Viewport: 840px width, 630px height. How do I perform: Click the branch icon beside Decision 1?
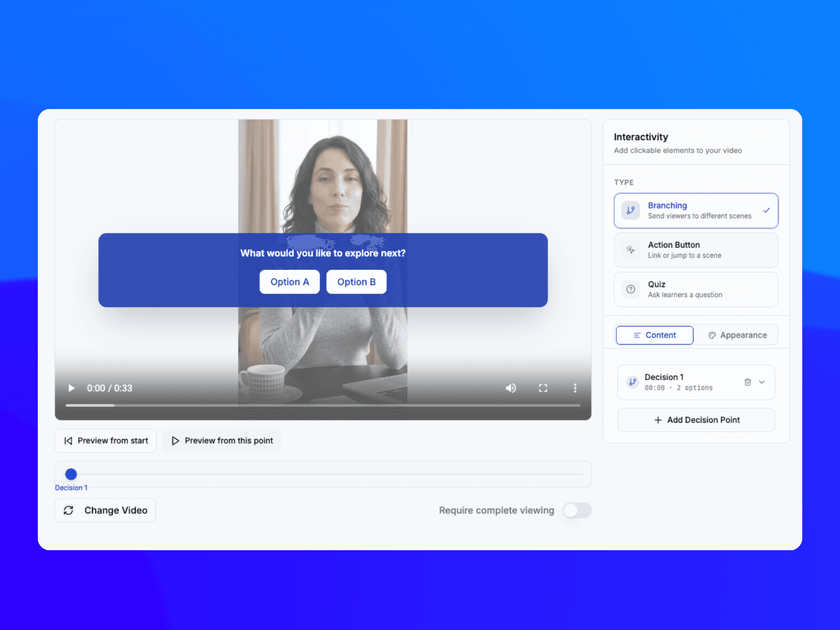(633, 382)
